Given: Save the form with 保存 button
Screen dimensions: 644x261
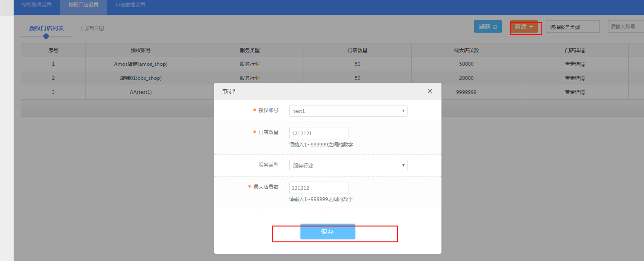Looking at the screenshot, I should pyautogui.click(x=327, y=232).
